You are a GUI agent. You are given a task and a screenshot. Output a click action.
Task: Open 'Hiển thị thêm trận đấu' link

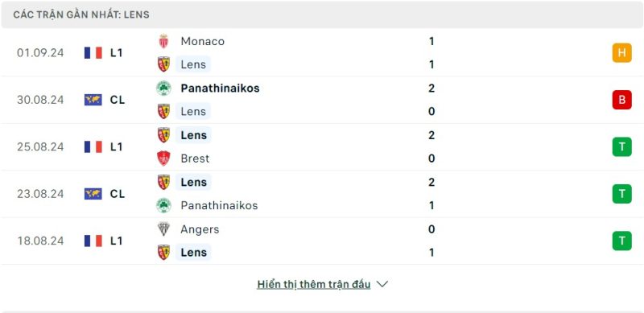[x=314, y=284]
